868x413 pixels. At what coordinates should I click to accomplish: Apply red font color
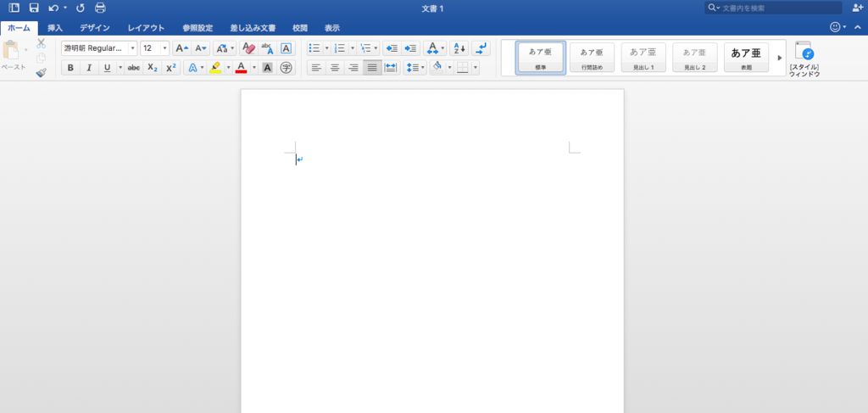pos(241,68)
